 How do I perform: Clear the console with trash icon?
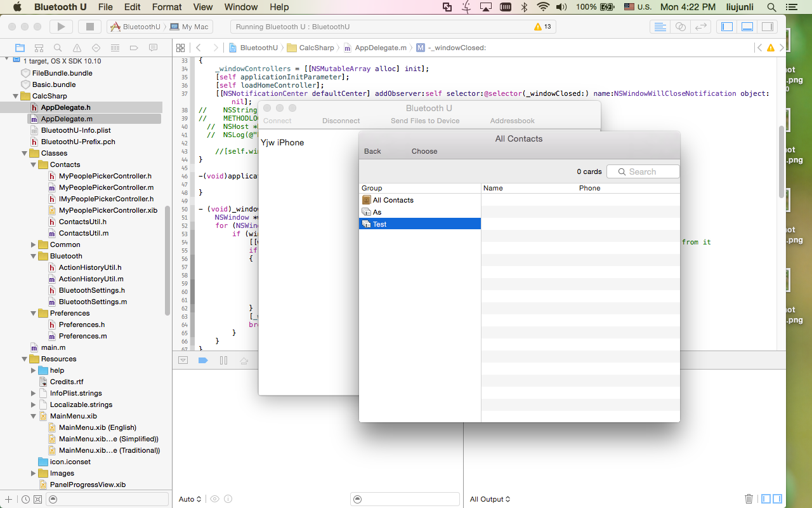[749, 499]
